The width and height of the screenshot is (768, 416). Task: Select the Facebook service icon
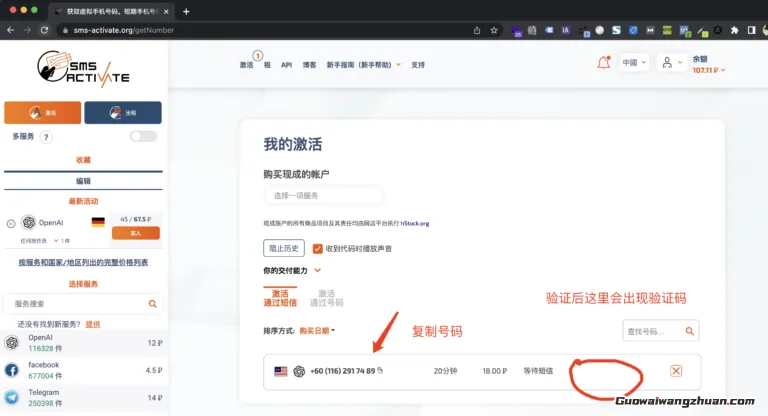point(12,370)
